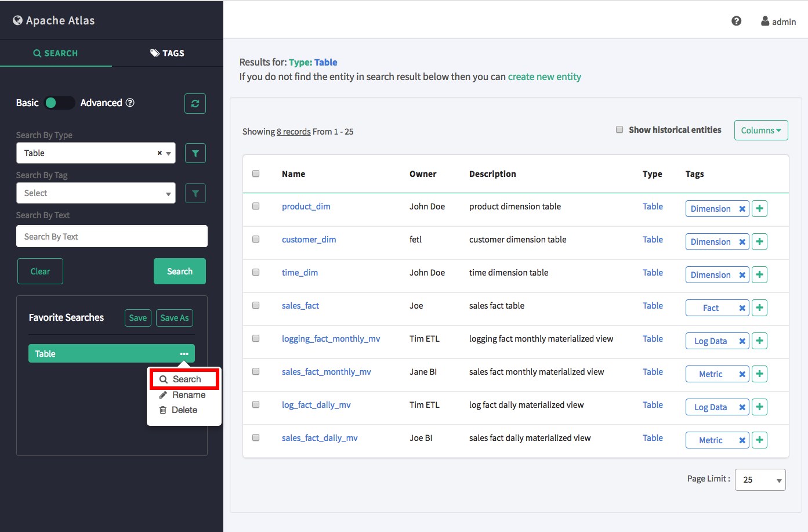Open the Page Limit dropdown
The image size is (808, 532).
point(760,480)
